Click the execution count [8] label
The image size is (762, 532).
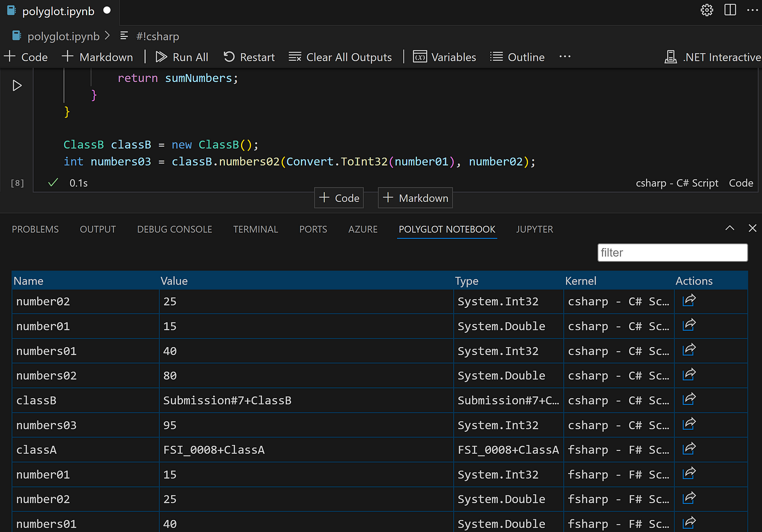[17, 183]
